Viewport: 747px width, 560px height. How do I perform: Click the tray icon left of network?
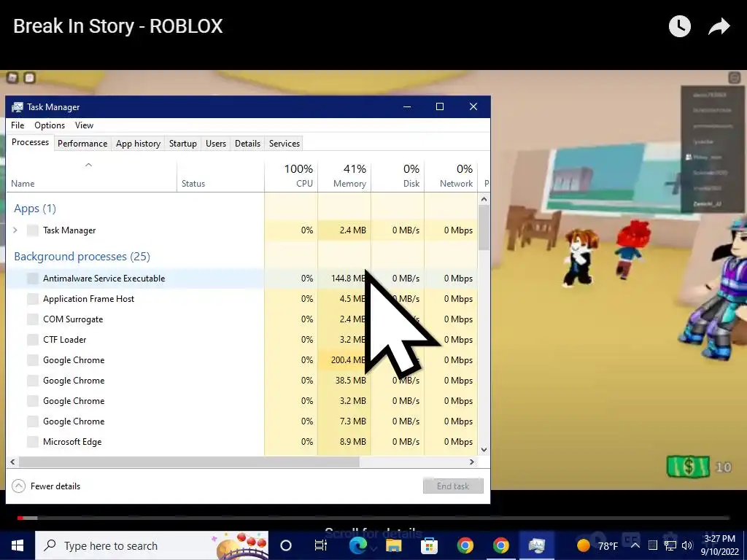point(653,545)
